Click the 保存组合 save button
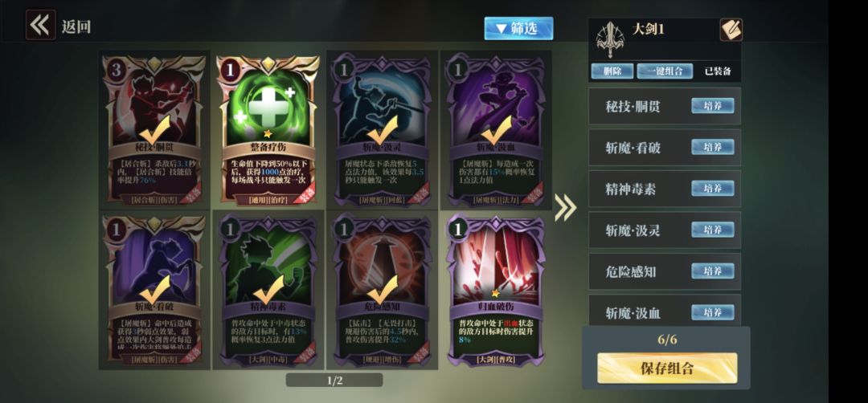868x403 pixels. click(x=667, y=368)
